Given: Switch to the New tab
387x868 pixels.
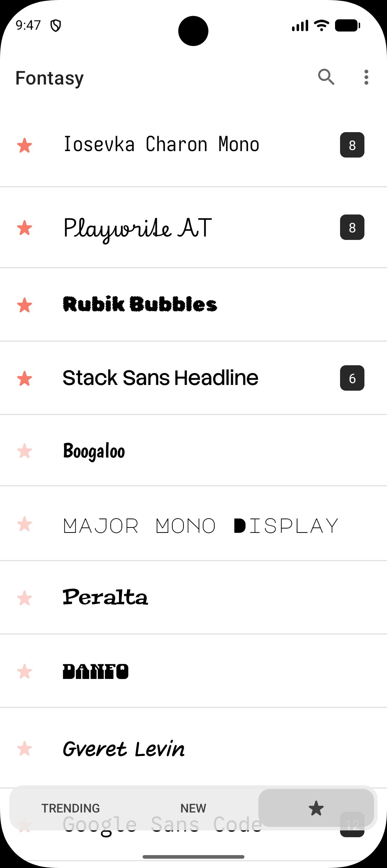Looking at the screenshot, I should (193, 808).
